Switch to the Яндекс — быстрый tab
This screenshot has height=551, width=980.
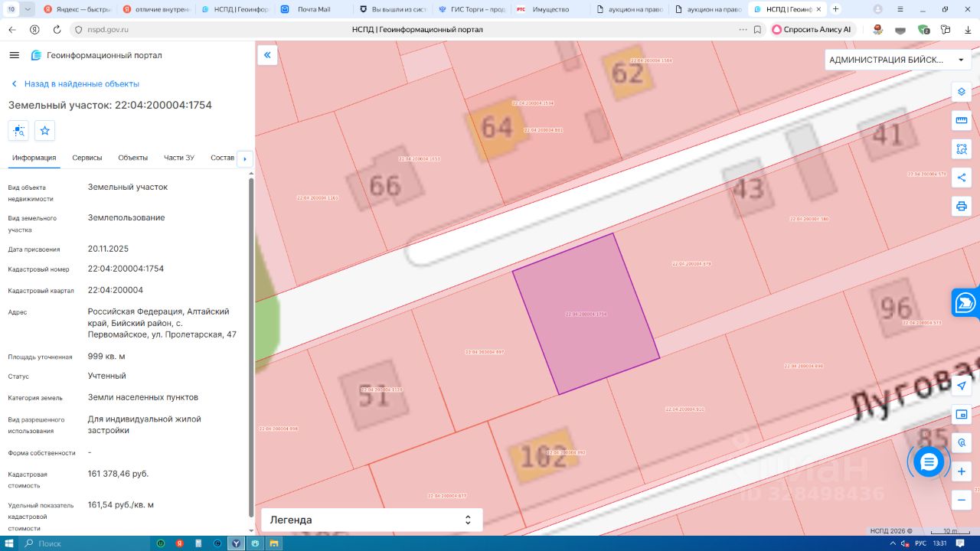click(x=77, y=9)
